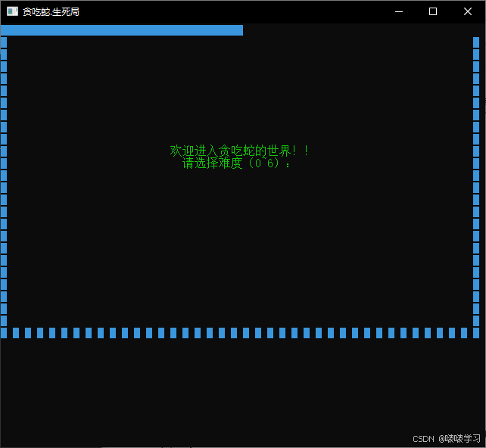Close the 贪吃蛇.生死局 window
The height and width of the screenshot is (448, 486).
click(x=467, y=11)
